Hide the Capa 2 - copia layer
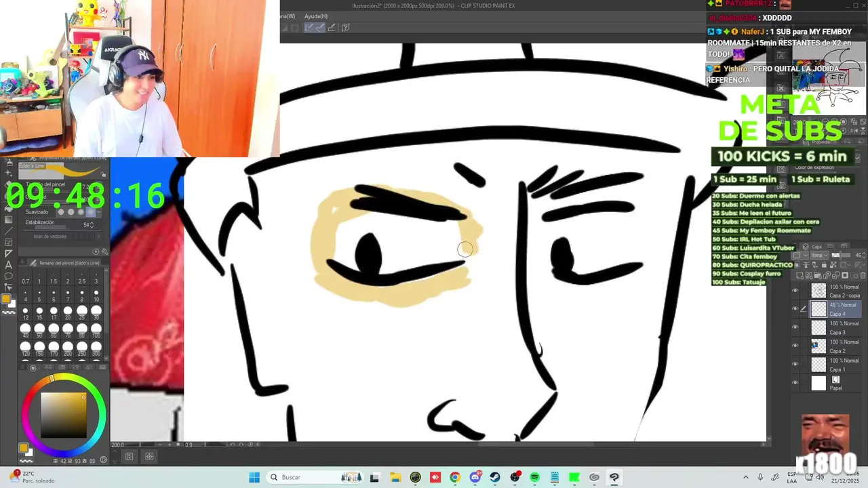868x488 pixels. [x=795, y=291]
